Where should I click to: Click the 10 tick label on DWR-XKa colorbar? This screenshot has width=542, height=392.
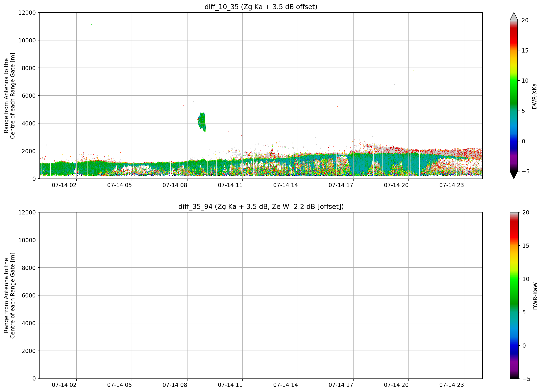(525, 81)
